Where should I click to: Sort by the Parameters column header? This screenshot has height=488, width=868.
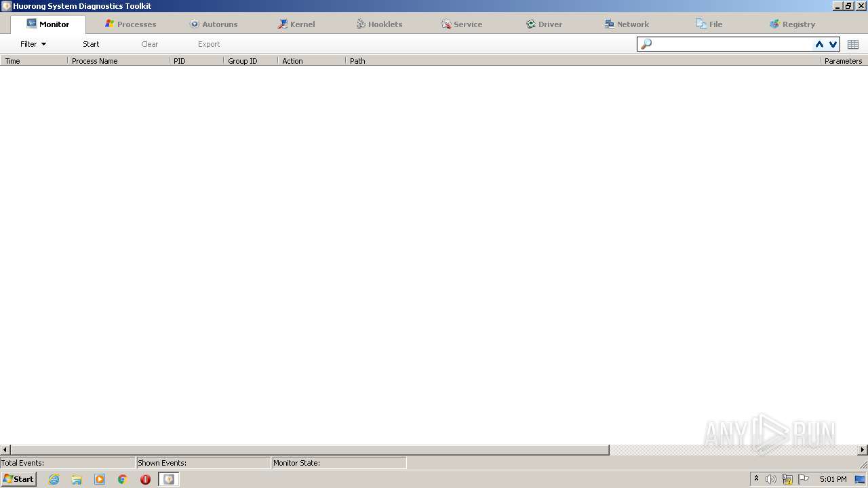[x=844, y=61]
